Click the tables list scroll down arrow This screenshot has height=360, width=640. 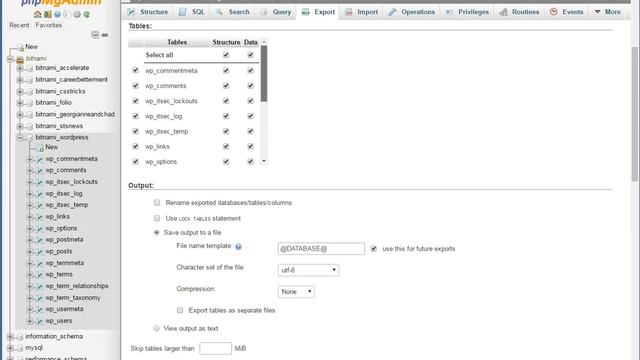(x=264, y=161)
